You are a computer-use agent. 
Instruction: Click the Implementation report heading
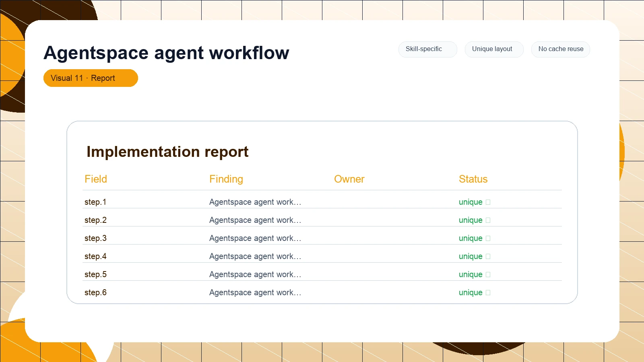tap(167, 152)
